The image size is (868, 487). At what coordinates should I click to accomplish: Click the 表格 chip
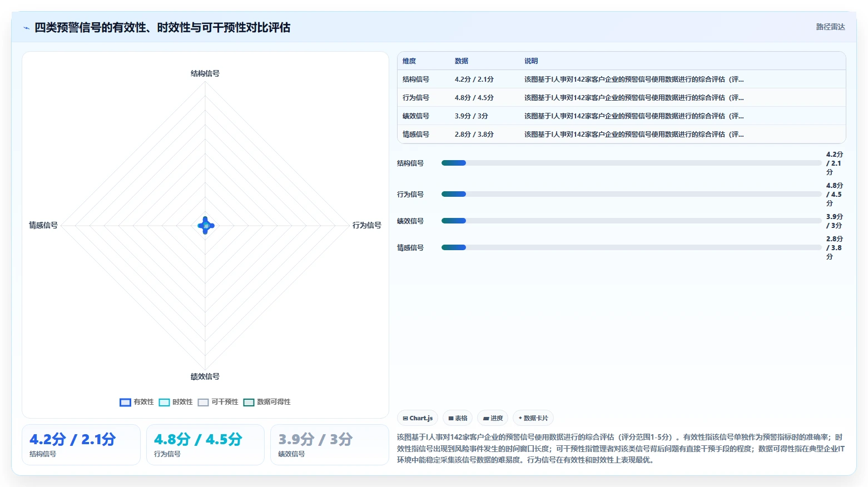pyautogui.click(x=458, y=418)
